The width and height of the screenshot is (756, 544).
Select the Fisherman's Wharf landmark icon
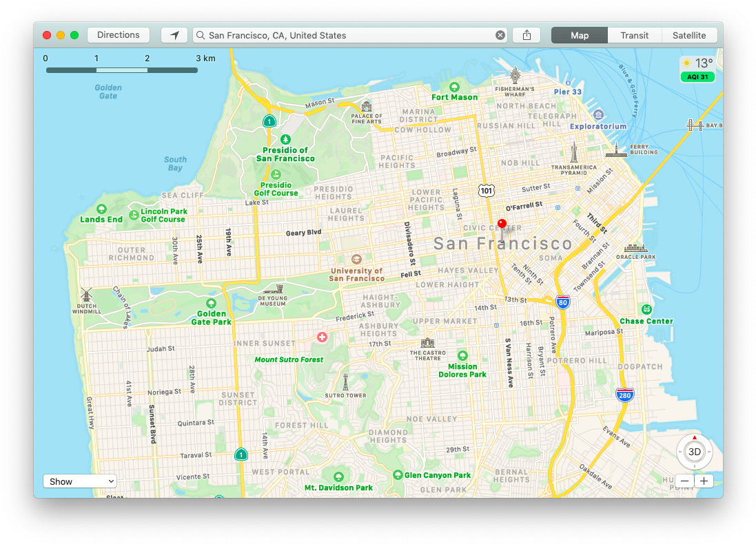coord(515,74)
